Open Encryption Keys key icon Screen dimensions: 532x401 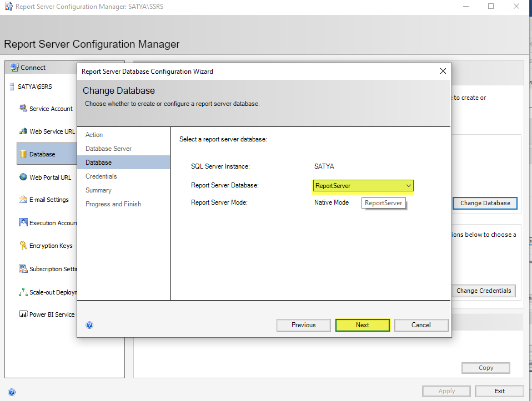(x=23, y=246)
